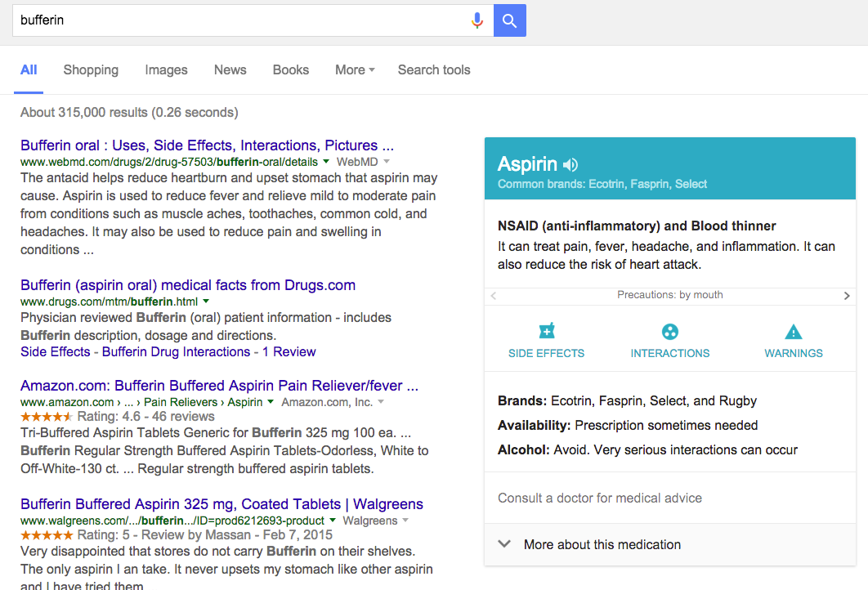Open the WebMD Bufferin oral result
Image resolution: width=868 pixels, height=590 pixels.
(x=207, y=145)
